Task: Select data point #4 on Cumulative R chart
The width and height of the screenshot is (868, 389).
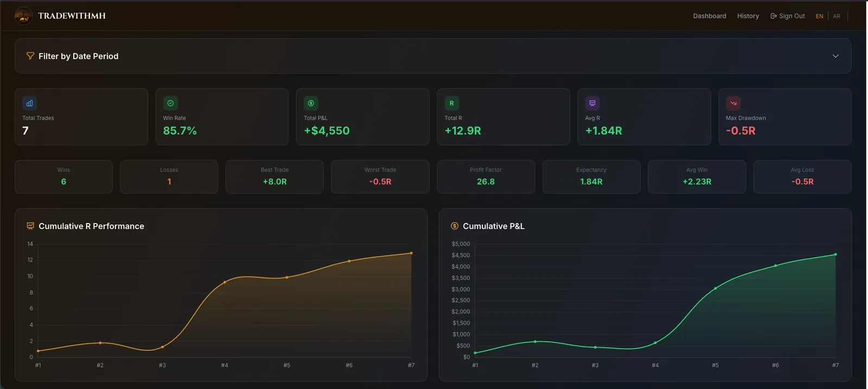Action: (225, 282)
